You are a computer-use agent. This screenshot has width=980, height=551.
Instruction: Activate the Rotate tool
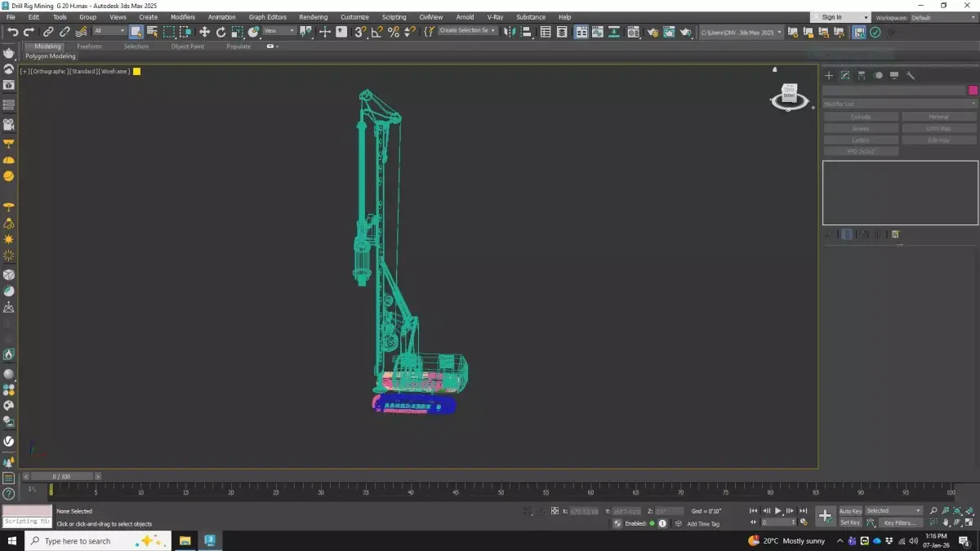[220, 32]
